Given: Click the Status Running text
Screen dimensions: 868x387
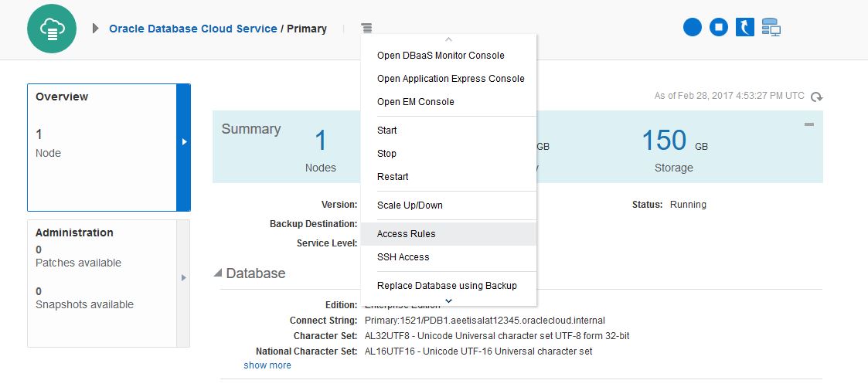Looking at the screenshot, I should [688, 205].
